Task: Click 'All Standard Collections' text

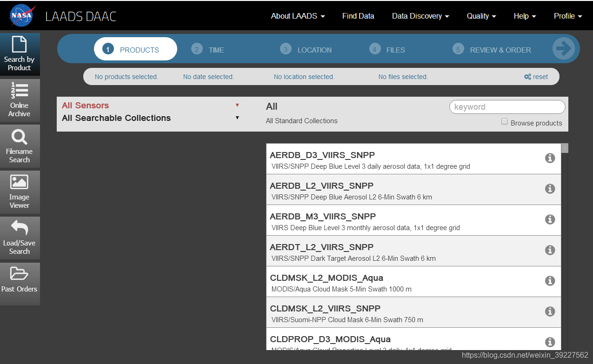Action: coord(302,121)
